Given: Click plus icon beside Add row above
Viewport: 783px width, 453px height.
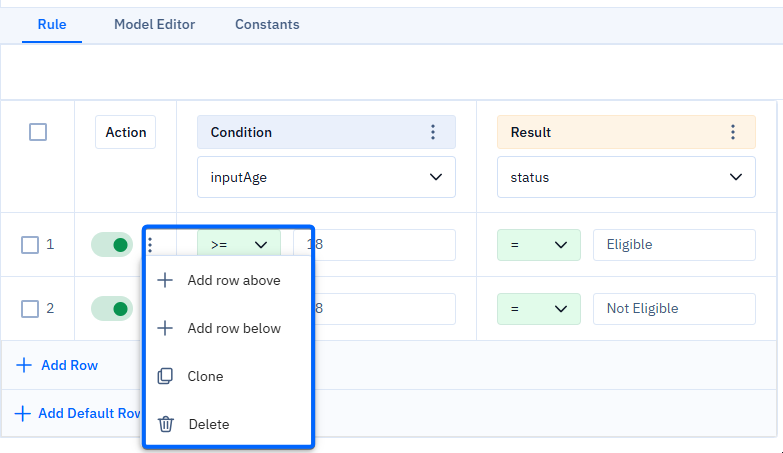Looking at the screenshot, I should 165,280.
